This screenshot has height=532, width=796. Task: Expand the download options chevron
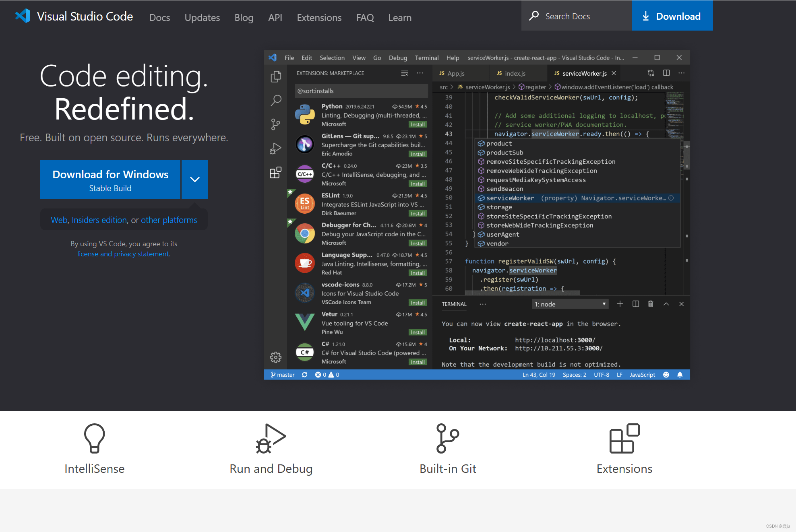click(195, 179)
